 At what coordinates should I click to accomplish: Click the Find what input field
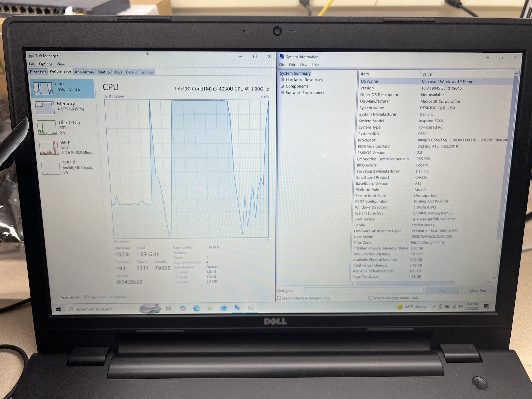[x=363, y=290]
